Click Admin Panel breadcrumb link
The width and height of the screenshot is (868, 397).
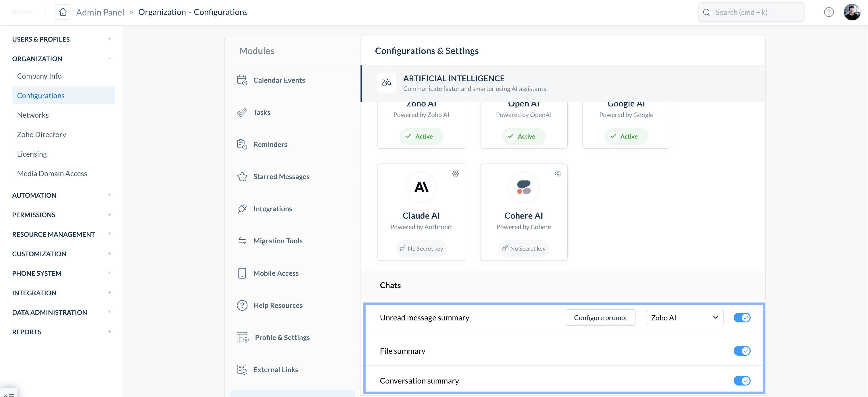100,12
